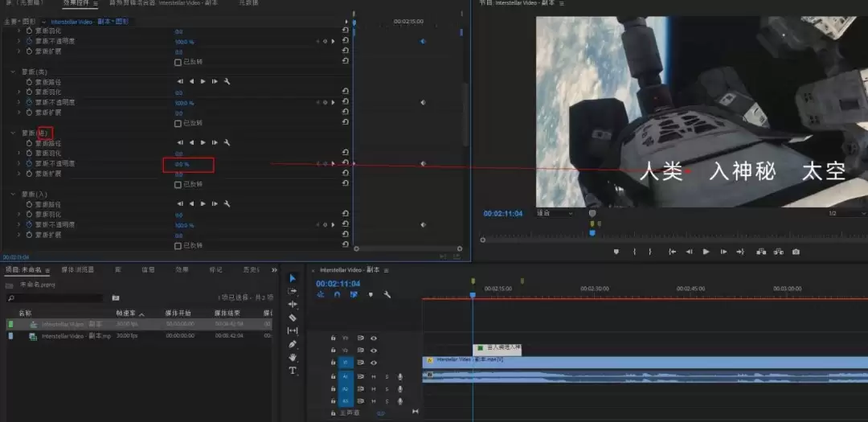Toggle Linked Selection in timeline header

[354, 295]
